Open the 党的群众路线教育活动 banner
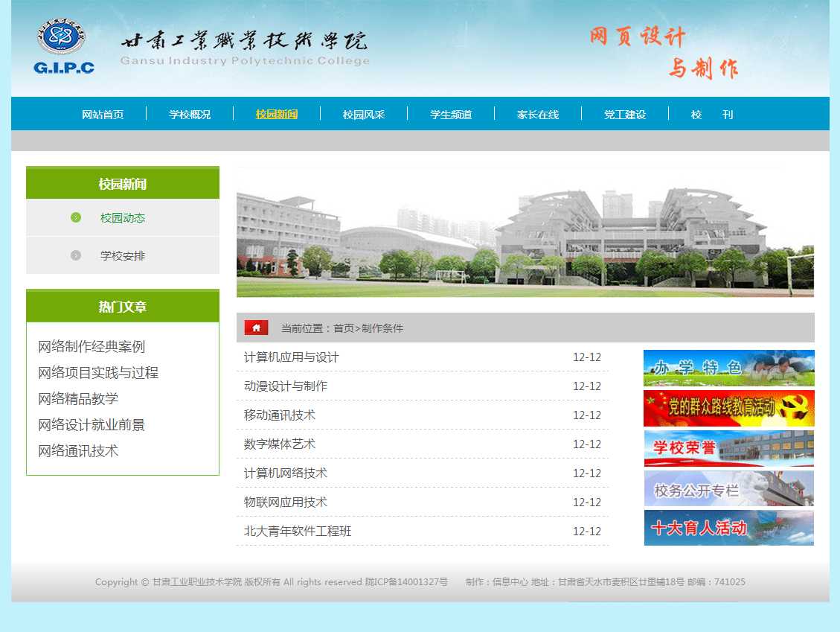840x632 pixels. 728,408
